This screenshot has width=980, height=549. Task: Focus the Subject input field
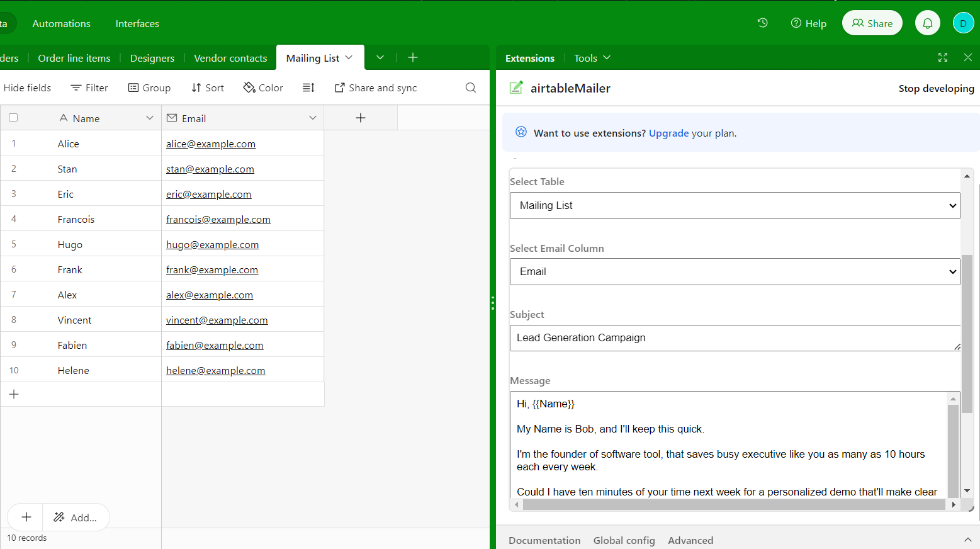pyautogui.click(x=735, y=338)
